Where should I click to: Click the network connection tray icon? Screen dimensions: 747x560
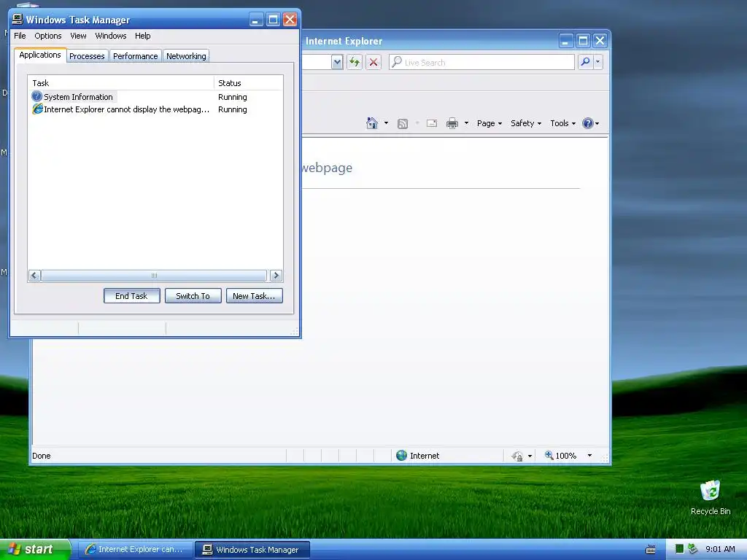pos(693,549)
